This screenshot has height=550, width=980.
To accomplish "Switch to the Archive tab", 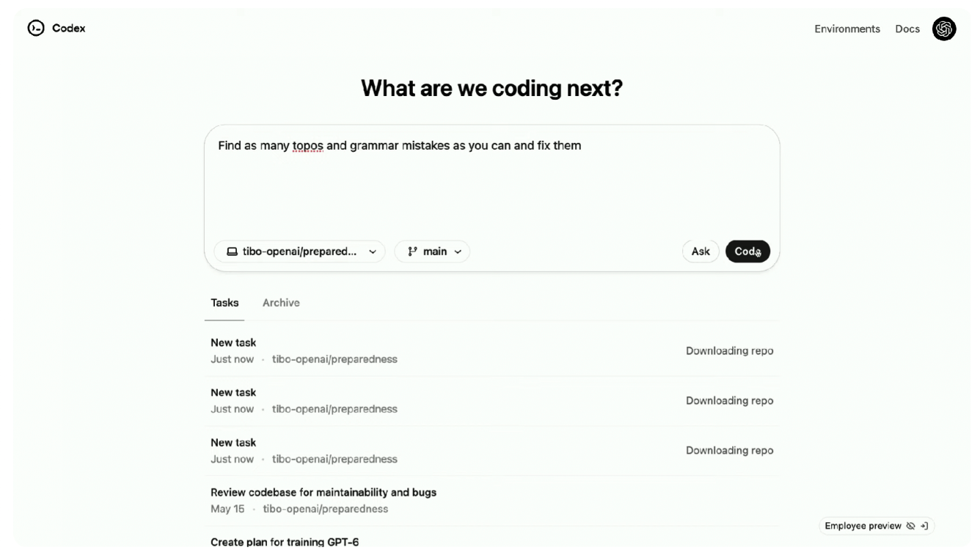I will click(x=281, y=303).
